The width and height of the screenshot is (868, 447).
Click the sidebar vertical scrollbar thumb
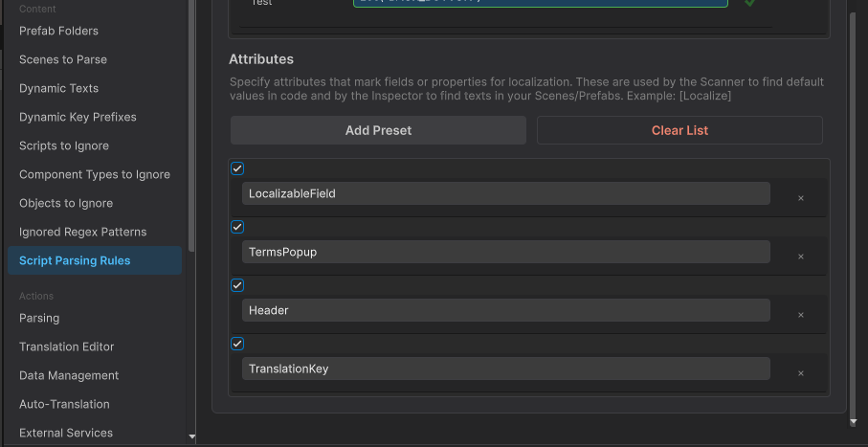pyautogui.click(x=191, y=125)
